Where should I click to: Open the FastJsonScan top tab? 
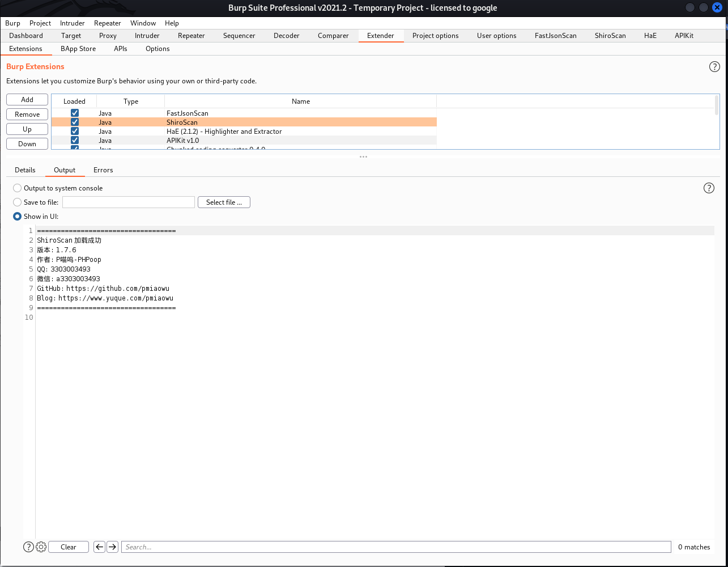[x=556, y=35]
